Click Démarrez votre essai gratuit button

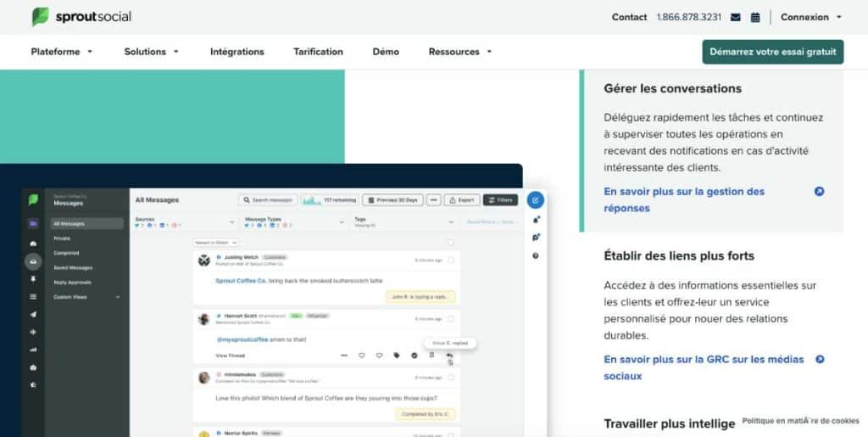pyautogui.click(x=773, y=52)
